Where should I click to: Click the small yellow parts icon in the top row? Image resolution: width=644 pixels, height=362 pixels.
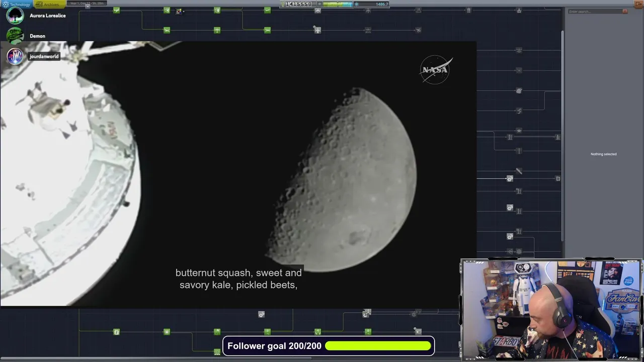point(179,11)
